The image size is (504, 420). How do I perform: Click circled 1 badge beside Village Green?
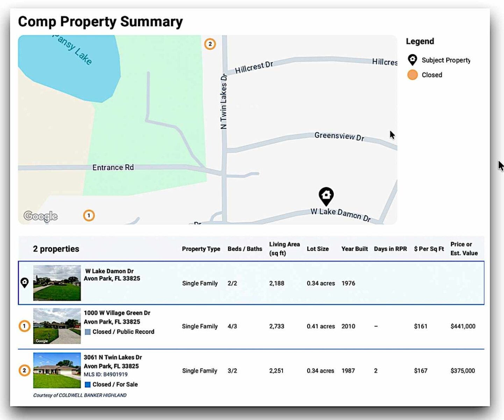tap(24, 326)
